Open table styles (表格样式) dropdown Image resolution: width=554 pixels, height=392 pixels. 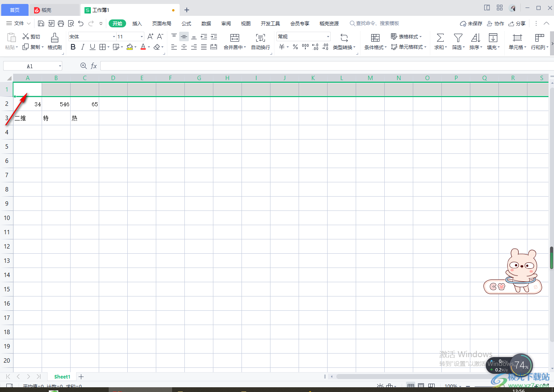(x=406, y=36)
